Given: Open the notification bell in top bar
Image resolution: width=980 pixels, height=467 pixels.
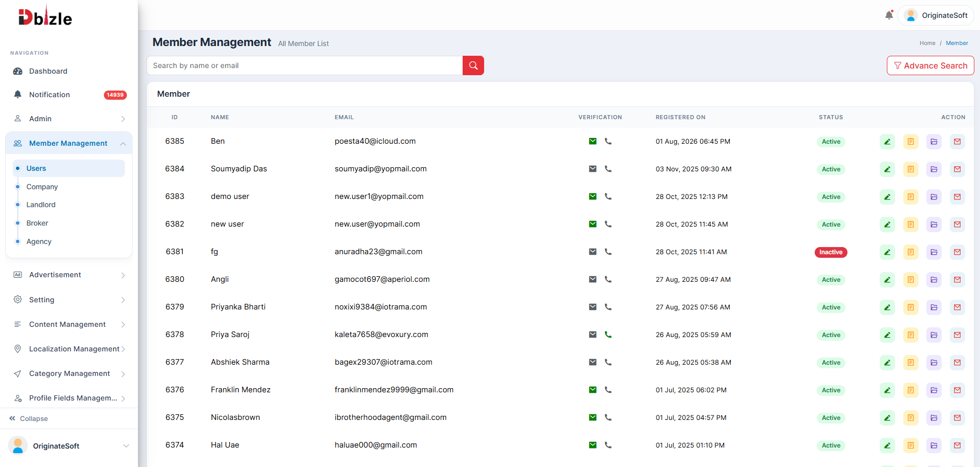Looking at the screenshot, I should [889, 15].
